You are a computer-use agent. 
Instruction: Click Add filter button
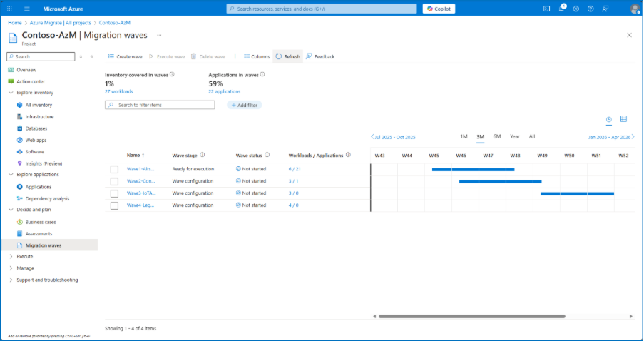(x=245, y=105)
